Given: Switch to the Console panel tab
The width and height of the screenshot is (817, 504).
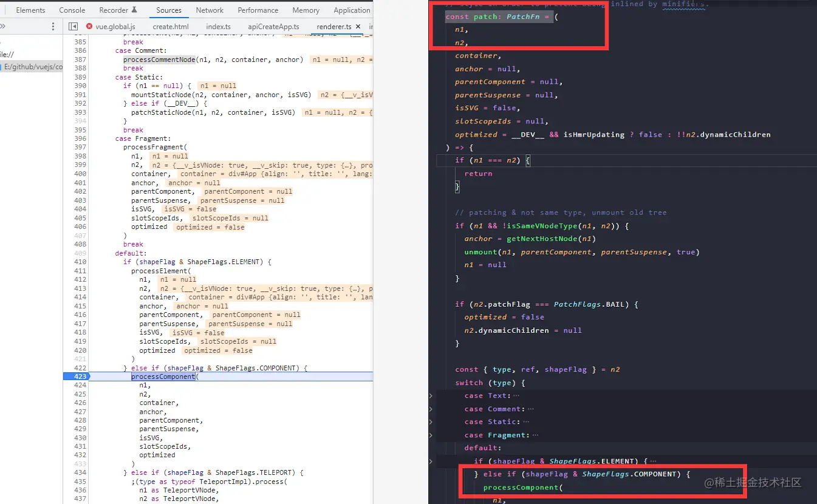Looking at the screenshot, I should pyautogui.click(x=72, y=10).
